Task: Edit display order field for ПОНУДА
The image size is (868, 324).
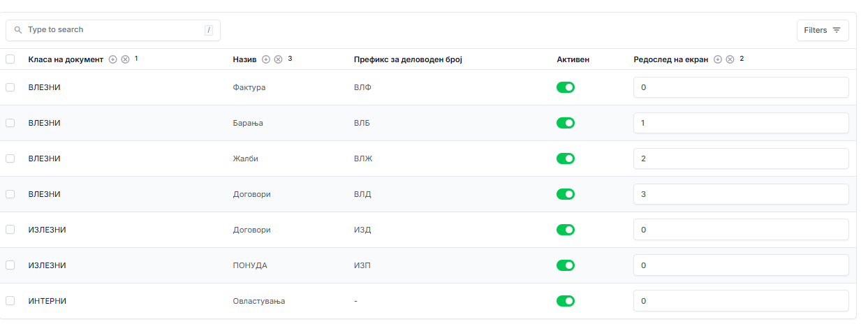Action: point(741,265)
